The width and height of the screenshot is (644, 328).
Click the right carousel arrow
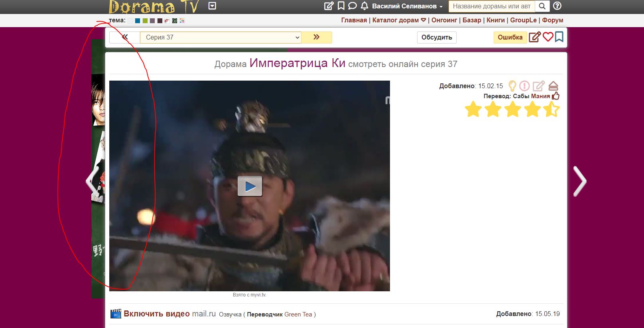pos(580,181)
